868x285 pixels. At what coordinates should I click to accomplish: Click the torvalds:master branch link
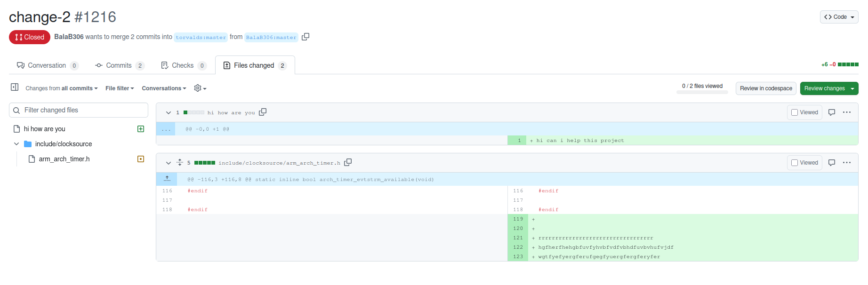click(201, 37)
